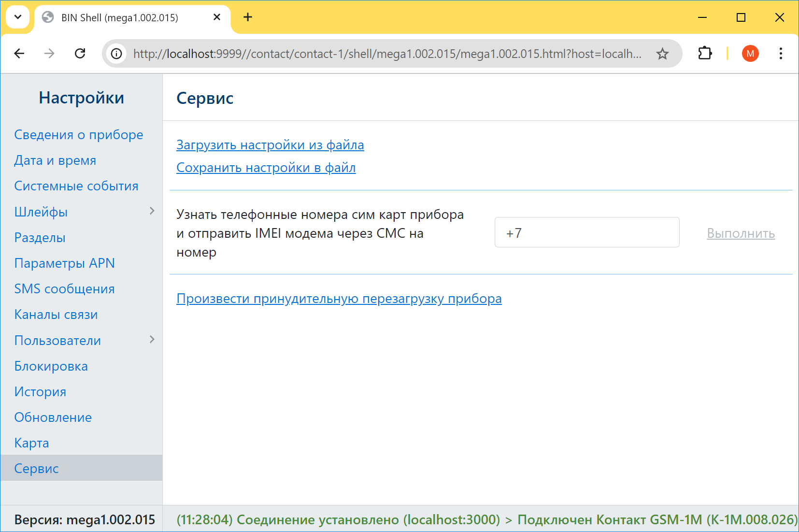Close the BIN Shell browser tab
The width and height of the screenshot is (799, 532).
click(x=217, y=17)
